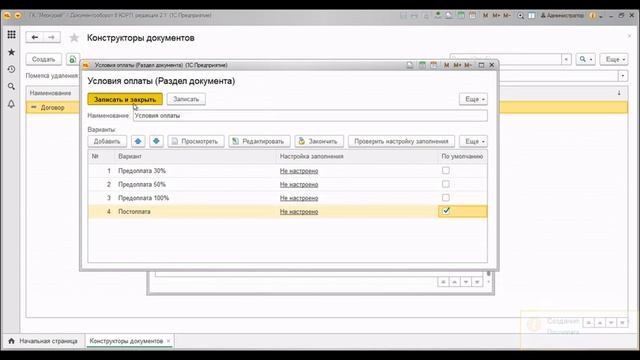
Task: Open Не настроено link for Предоплата 30%
Action: tap(299, 171)
